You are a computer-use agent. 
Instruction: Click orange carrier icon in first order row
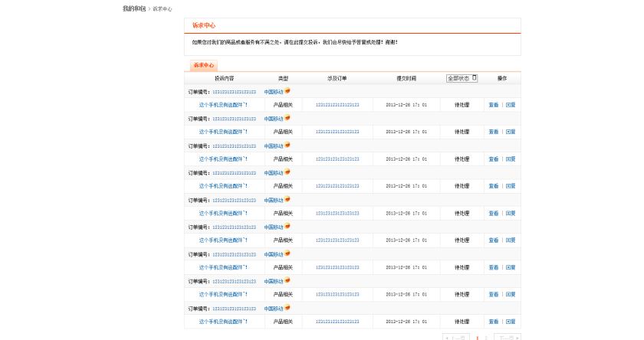[287, 90]
